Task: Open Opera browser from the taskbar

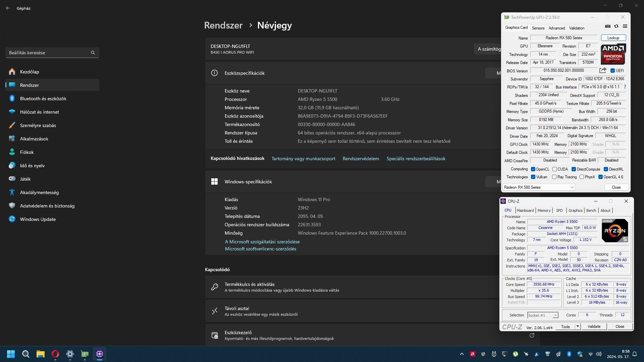Action: [55, 354]
